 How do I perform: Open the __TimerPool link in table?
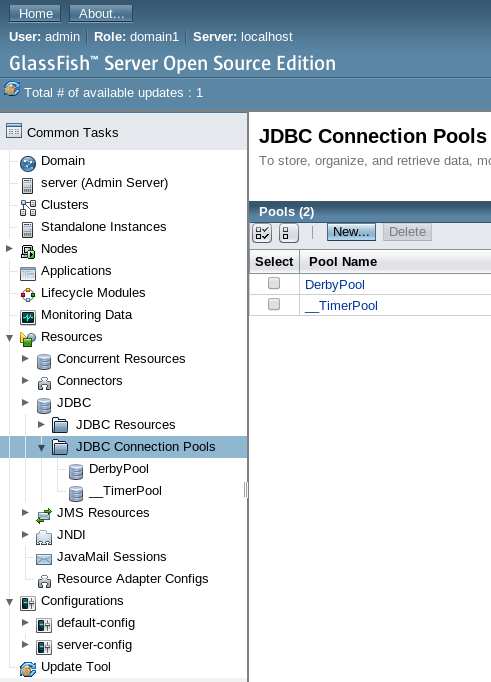pos(341,306)
